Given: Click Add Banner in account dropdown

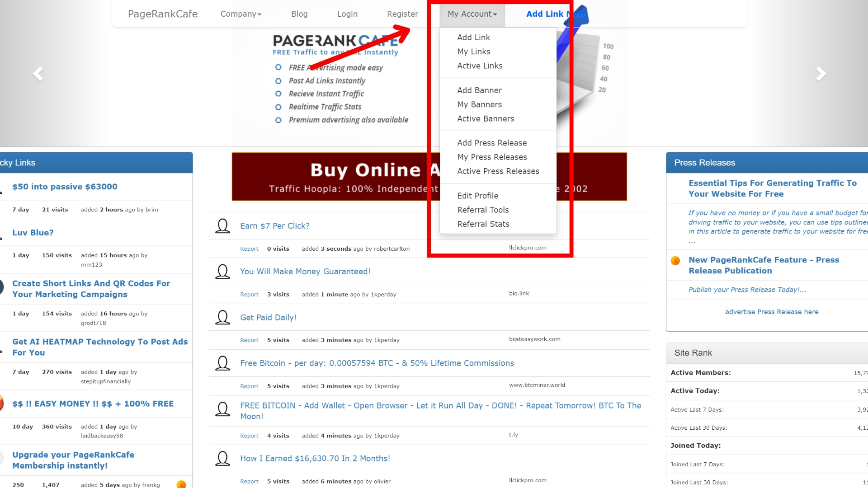Looking at the screenshot, I should 480,90.
